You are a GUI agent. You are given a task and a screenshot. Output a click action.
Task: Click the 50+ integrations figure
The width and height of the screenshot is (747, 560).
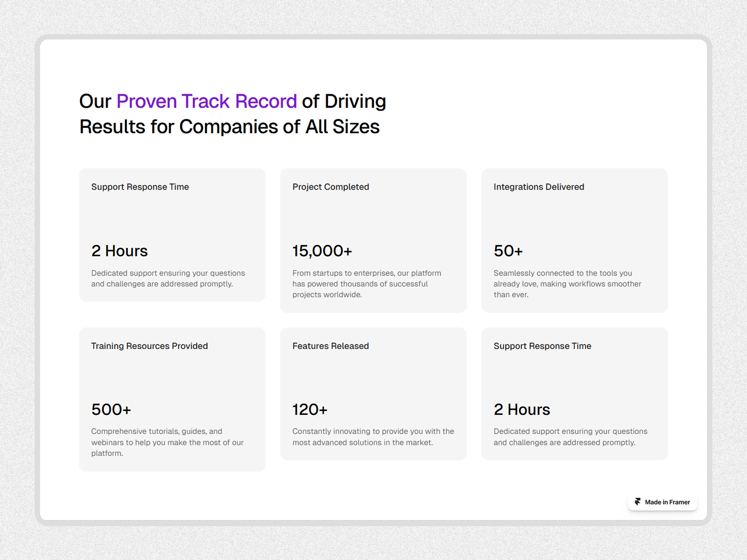(508, 251)
